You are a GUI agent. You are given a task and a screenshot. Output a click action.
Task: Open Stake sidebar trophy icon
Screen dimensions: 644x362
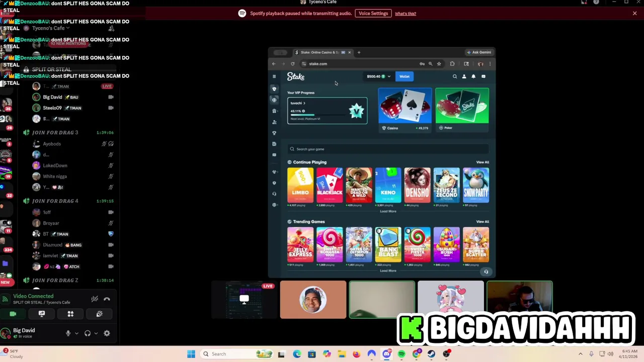[x=274, y=133]
